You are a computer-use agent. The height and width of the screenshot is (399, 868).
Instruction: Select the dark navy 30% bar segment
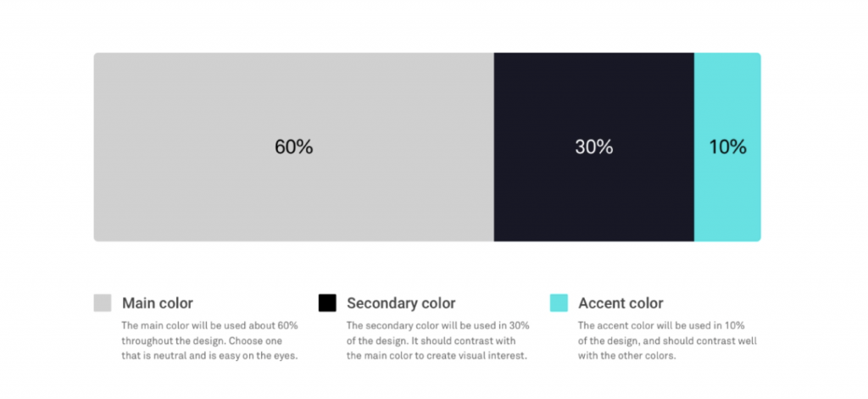(x=594, y=147)
